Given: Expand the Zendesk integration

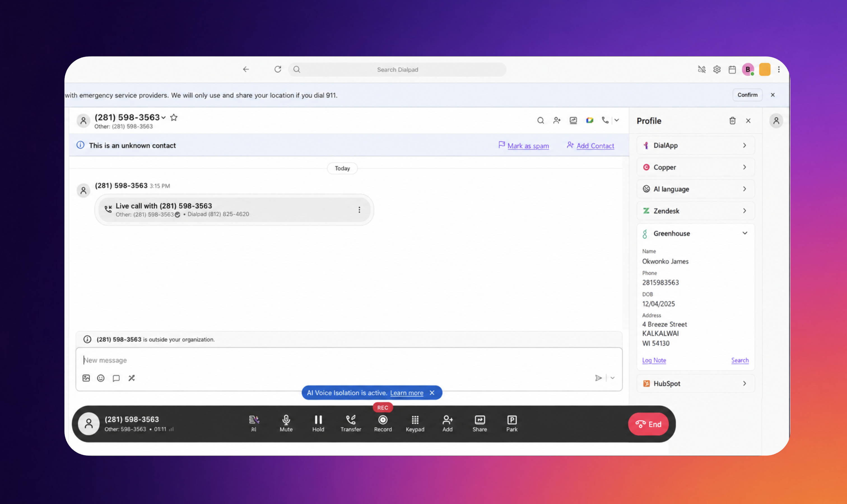Looking at the screenshot, I should (x=695, y=210).
